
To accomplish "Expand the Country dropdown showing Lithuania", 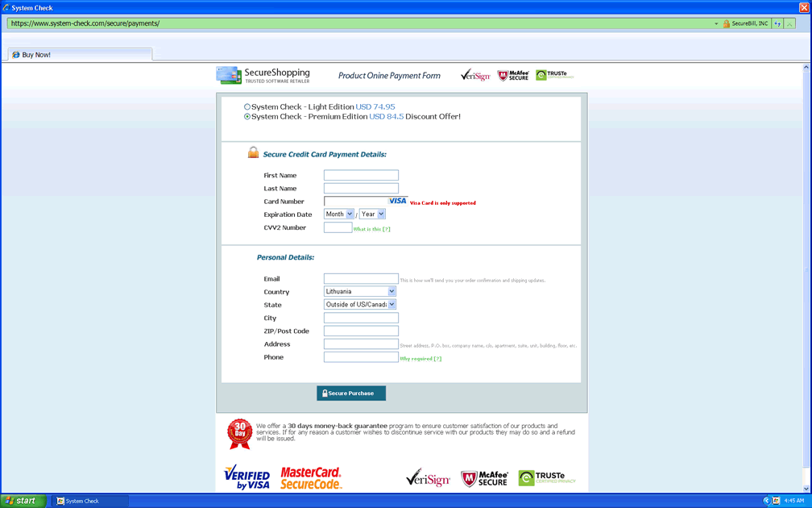I will 360,292.
